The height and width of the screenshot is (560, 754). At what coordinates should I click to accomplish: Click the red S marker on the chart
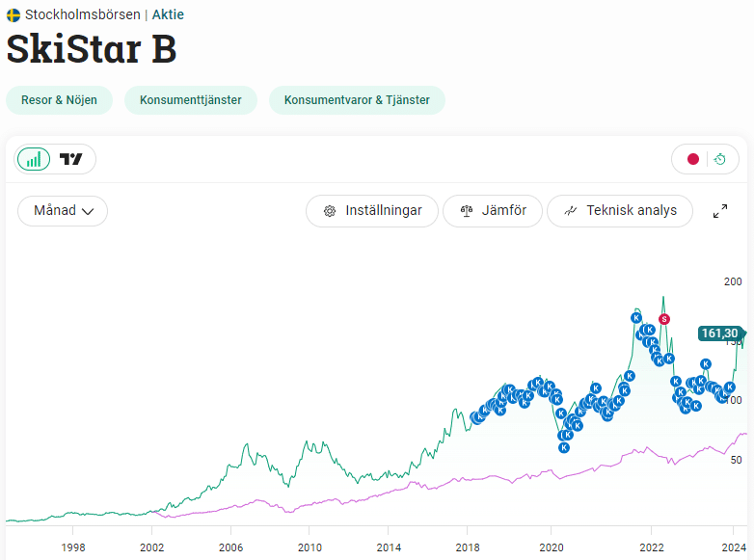pyautogui.click(x=664, y=319)
